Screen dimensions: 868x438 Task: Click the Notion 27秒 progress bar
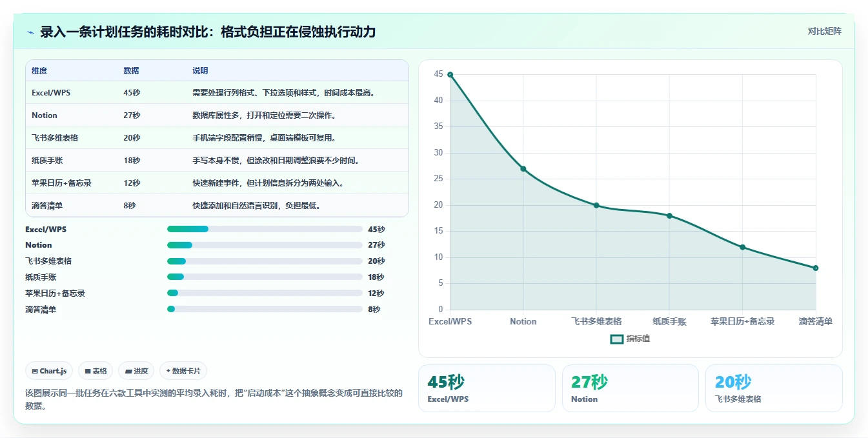coord(265,245)
